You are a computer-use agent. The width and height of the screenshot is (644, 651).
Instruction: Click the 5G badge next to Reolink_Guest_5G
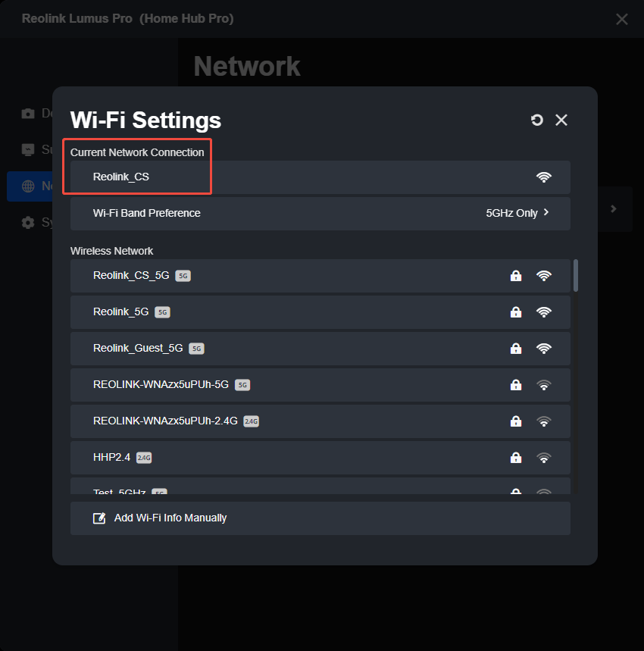[197, 349]
